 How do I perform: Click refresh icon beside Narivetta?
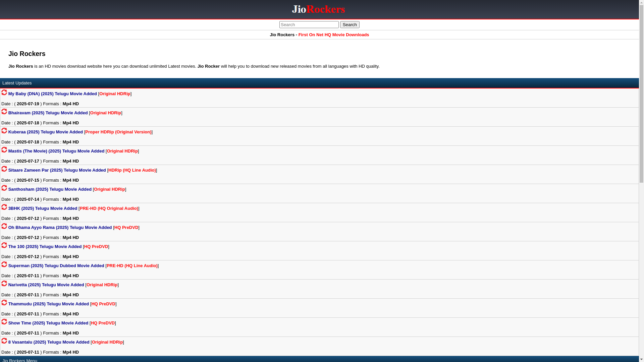pos(4,283)
